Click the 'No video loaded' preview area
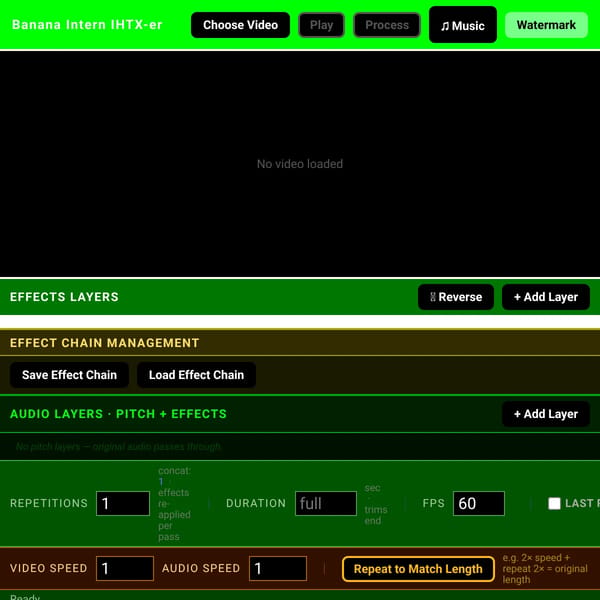The image size is (600, 600). point(300,164)
